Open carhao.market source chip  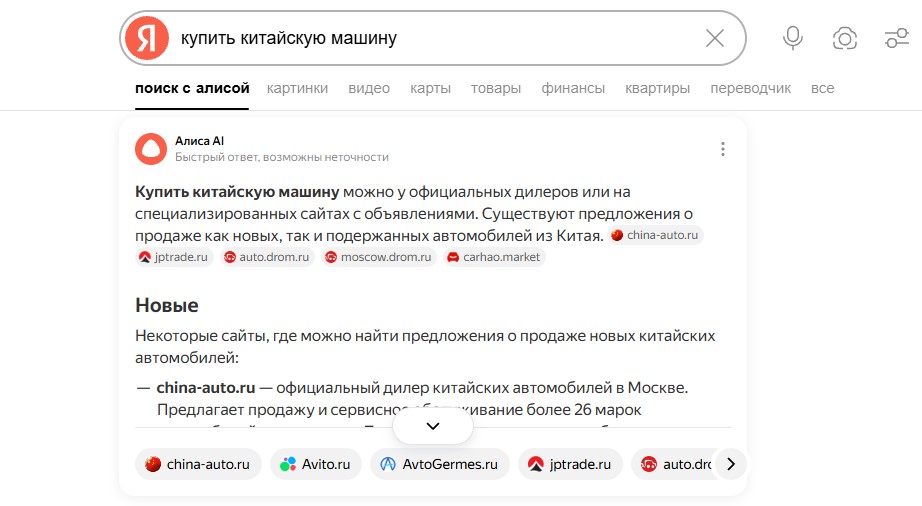point(495,257)
